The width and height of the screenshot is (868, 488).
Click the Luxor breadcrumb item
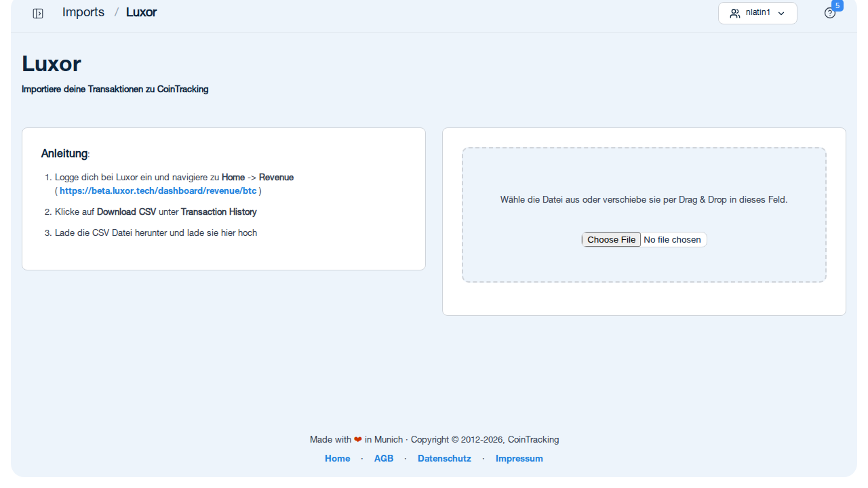pos(141,12)
